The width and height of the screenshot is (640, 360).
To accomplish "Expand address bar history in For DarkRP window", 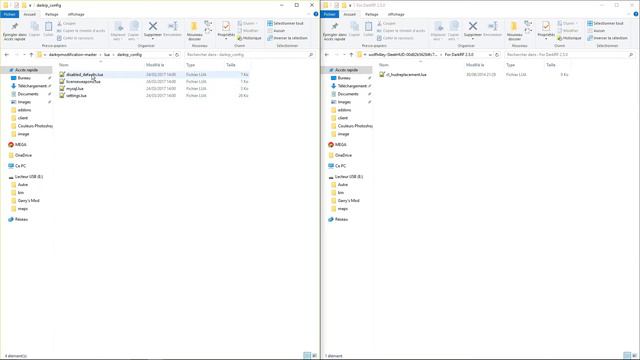I will [x=490, y=55].
